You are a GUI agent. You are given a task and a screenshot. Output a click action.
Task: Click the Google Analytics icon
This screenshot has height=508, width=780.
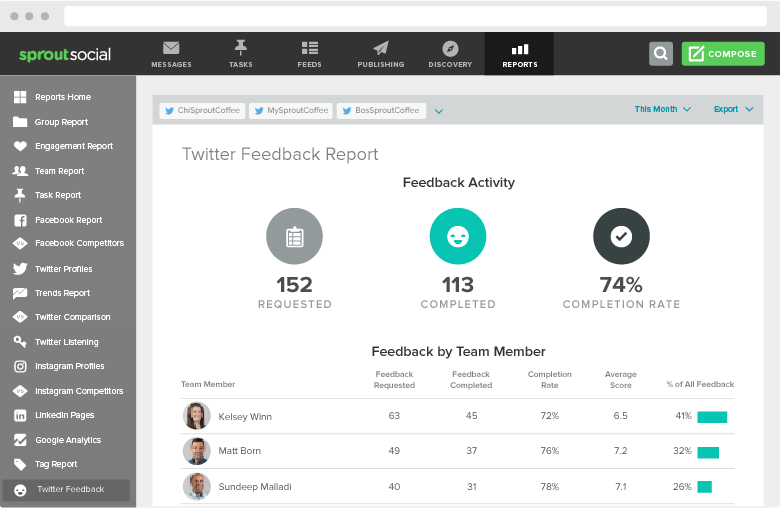coord(20,440)
